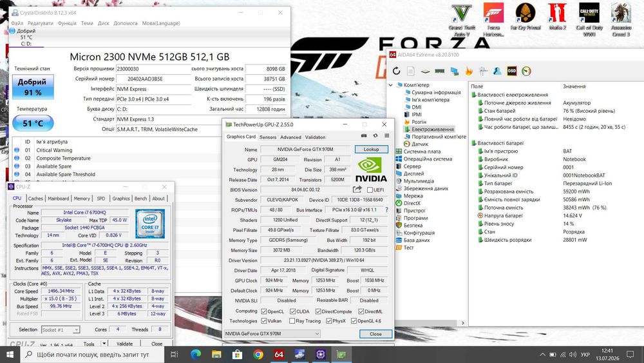
Task: Click the 51 °C temperature button in CrystalDiskInfo
Action: pos(33,123)
